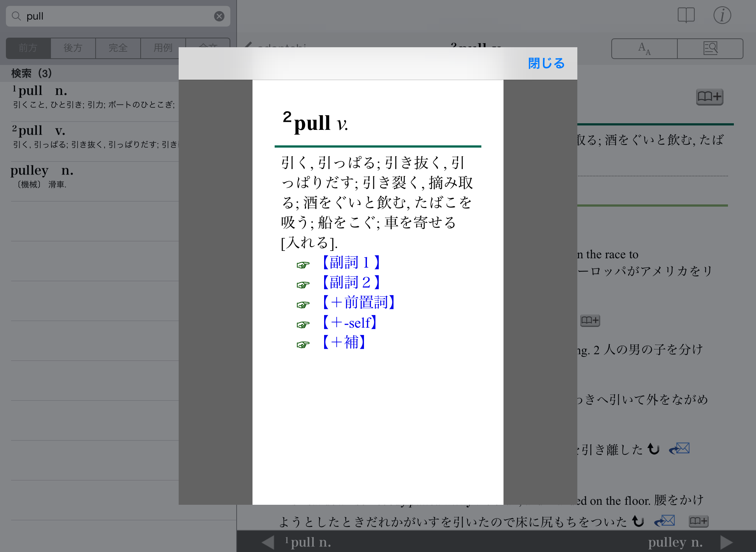Open the bookmark book icon
The height and width of the screenshot is (552, 756).
[686, 15]
